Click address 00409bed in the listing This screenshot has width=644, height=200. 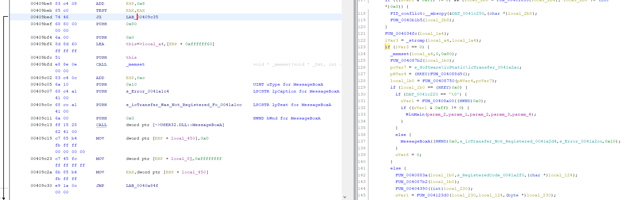(x=41, y=17)
